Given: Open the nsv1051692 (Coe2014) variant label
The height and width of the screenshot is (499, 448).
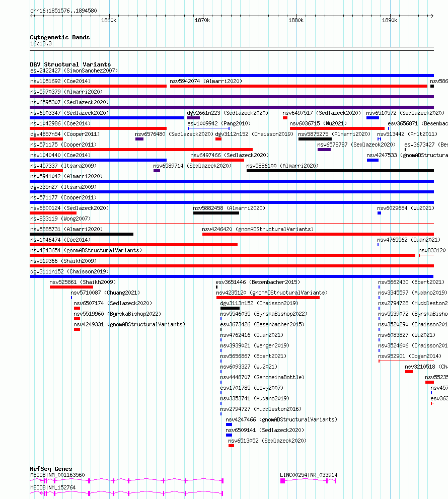Looking at the screenshot, I should pos(60,81).
